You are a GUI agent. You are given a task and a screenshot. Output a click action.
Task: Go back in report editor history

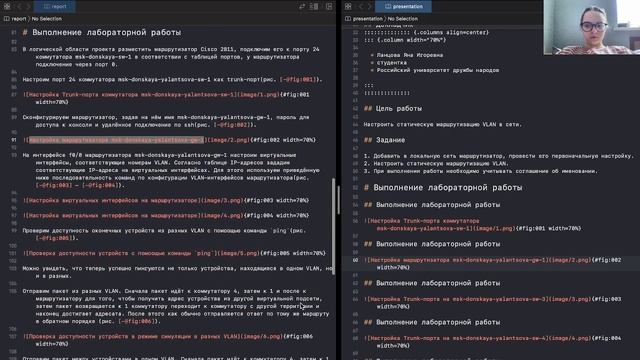click(x=19, y=7)
